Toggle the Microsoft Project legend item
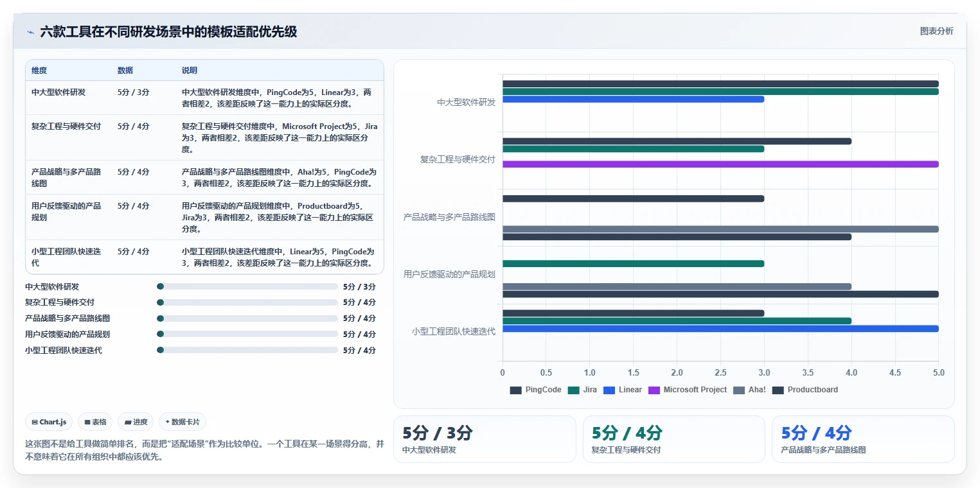 688,390
